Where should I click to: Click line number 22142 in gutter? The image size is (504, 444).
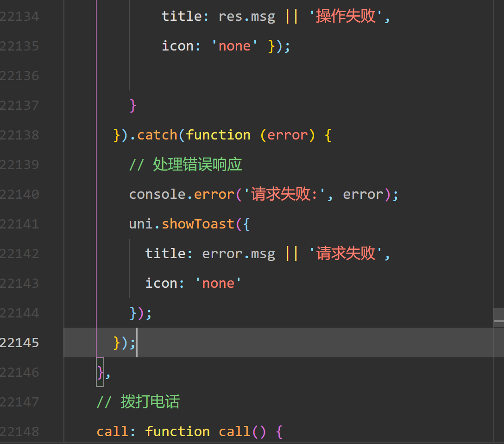pyautogui.click(x=19, y=254)
